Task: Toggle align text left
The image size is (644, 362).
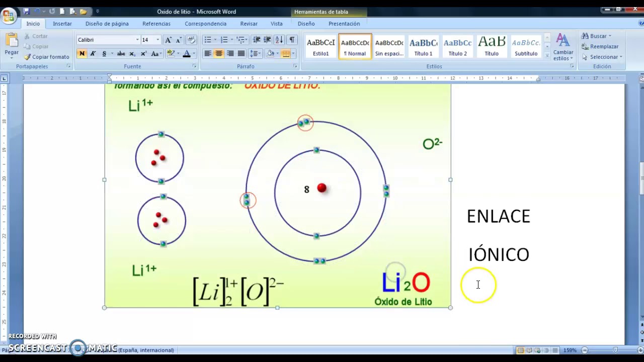Action: tap(208, 54)
